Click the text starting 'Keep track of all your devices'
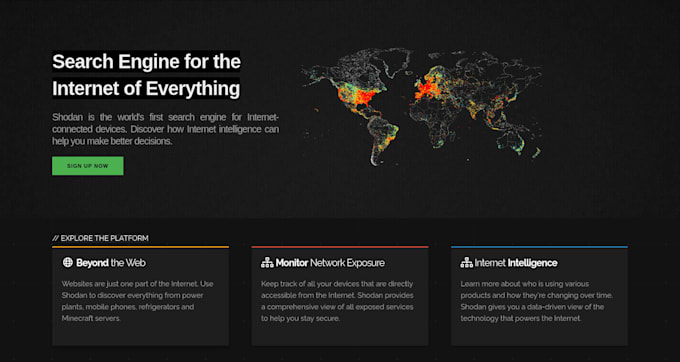 (337, 301)
